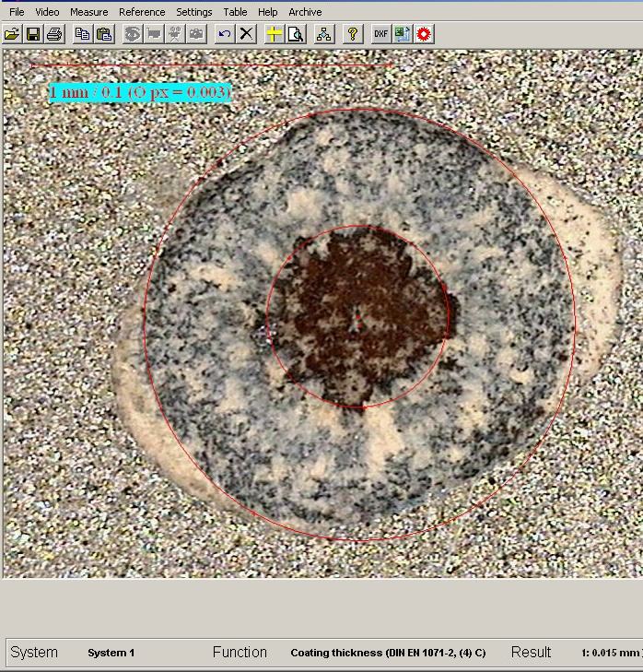The width and height of the screenshot is (643, 672).
Task: Click the Print icon in toolbar
Action: pyautogui.click(x=54, y=34)
